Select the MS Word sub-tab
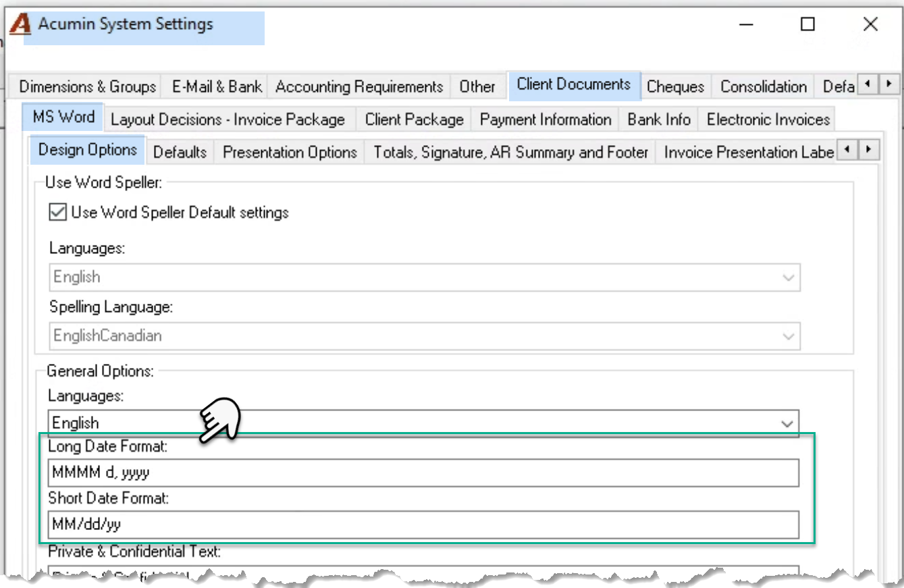 [x=63, y=117]
